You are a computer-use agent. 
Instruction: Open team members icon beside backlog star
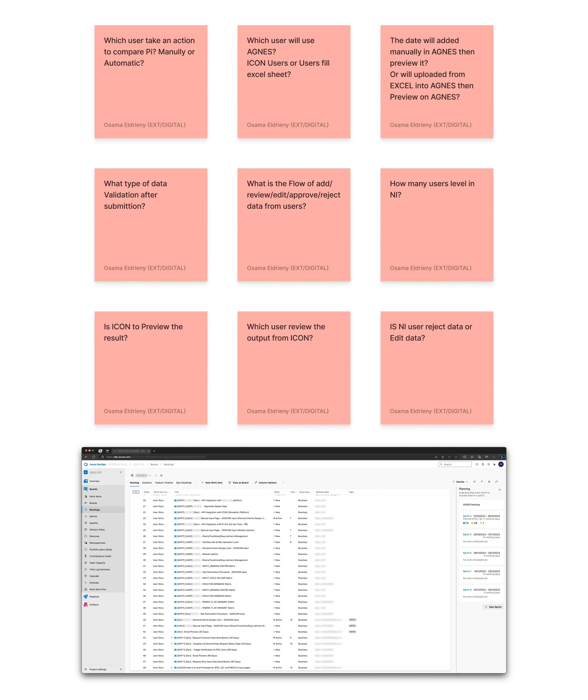(x=161, y=475)
